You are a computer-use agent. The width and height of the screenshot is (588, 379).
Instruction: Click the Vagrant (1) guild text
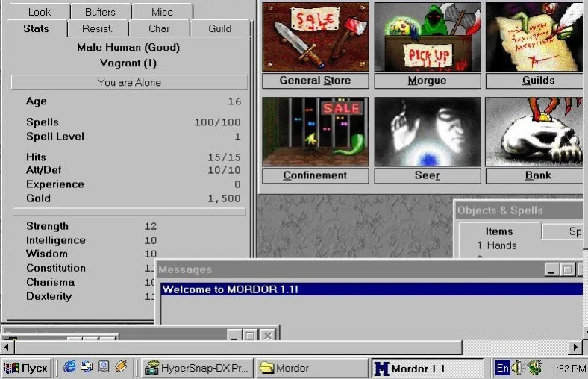pyautogui.click(x=128, y=63)
